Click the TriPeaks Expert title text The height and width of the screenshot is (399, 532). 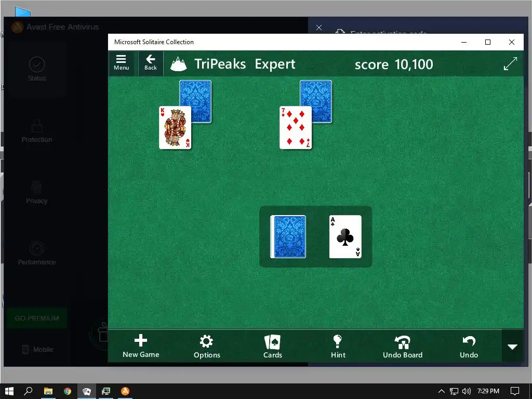(245, 64)
